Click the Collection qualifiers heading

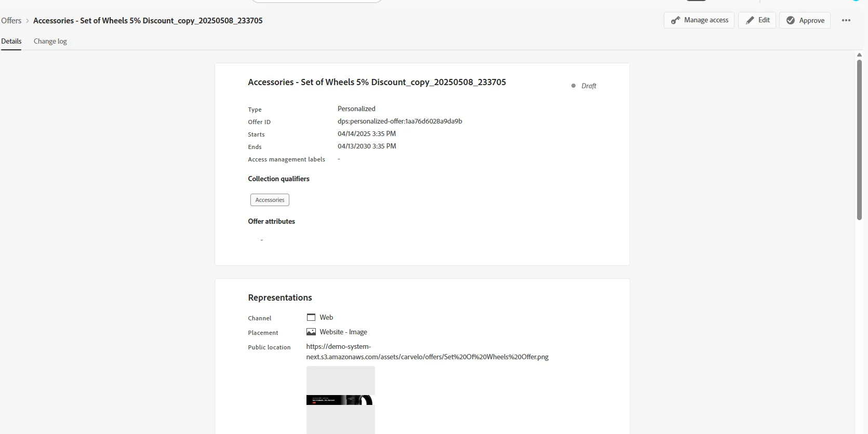(x=279, y=179)
